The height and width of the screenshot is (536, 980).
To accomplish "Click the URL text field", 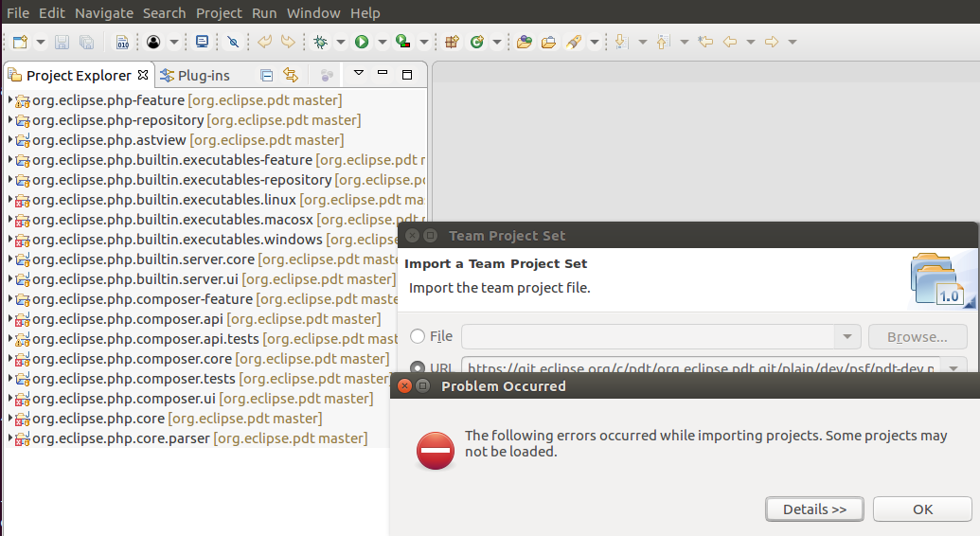I will pyautogui.click(x=702, y=366).
